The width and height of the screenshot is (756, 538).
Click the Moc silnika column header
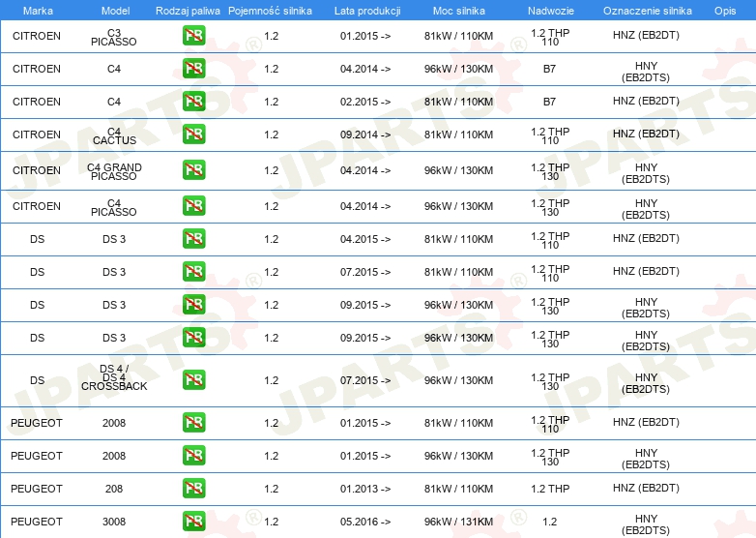click(x=459, y=11)
